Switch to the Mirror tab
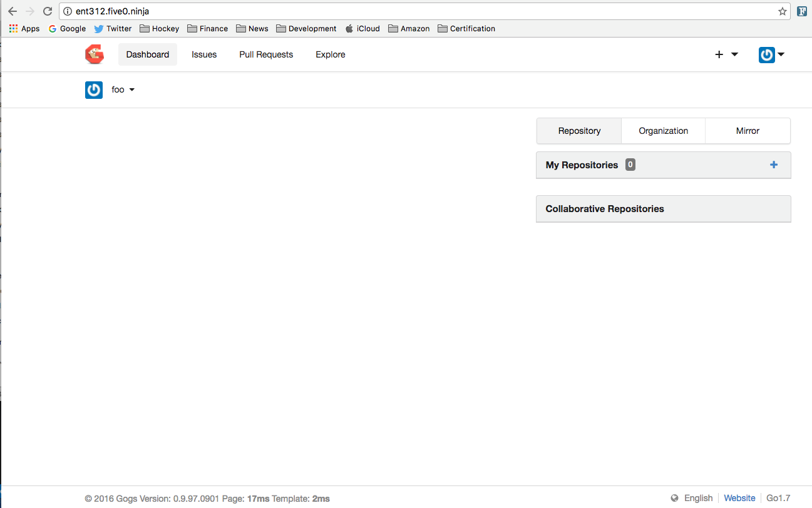The height and width of the screenshot is (508, 812). [x=748, y=131]
